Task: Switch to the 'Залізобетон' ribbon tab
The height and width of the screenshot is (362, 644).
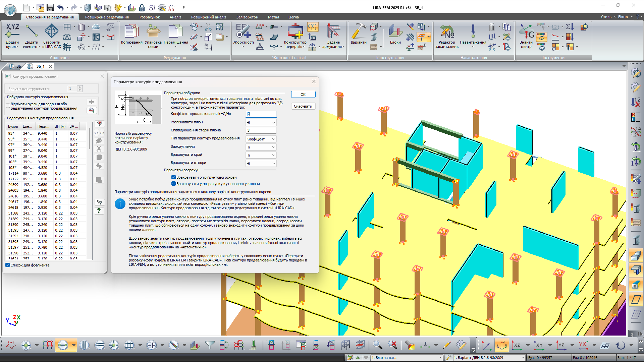Action: (247, 17)
